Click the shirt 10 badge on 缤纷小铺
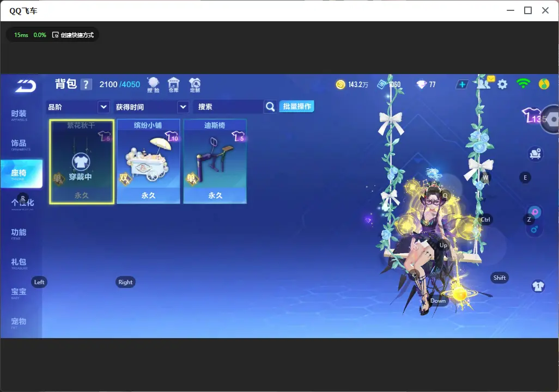The width and height of the screenshot is (559, 392). tap(172, 137)
